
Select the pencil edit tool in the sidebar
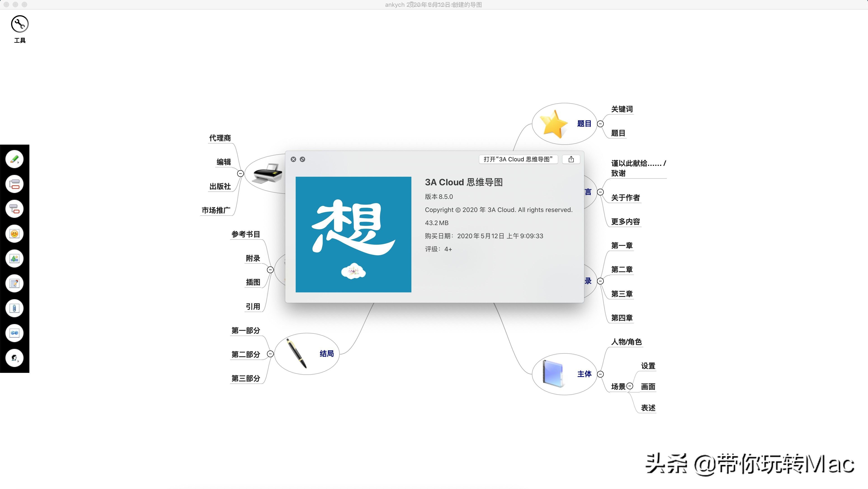pos(14,159)
